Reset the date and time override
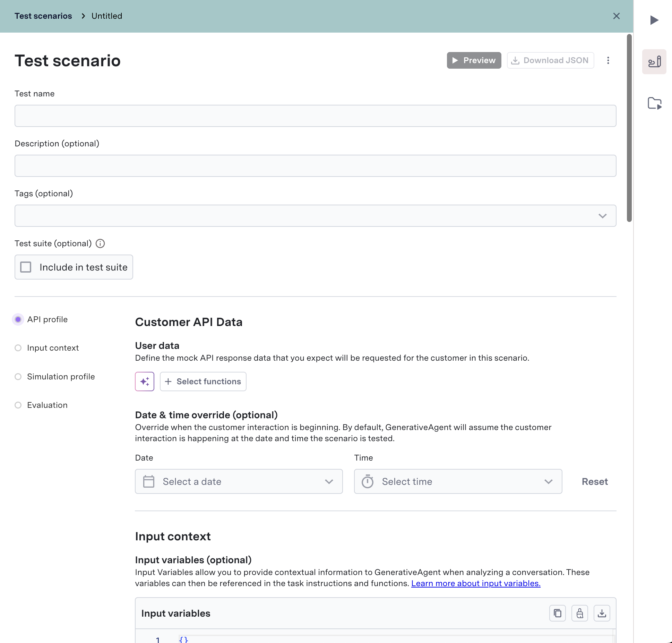This screenshot has height=643, width=672. tap(595, 481)
